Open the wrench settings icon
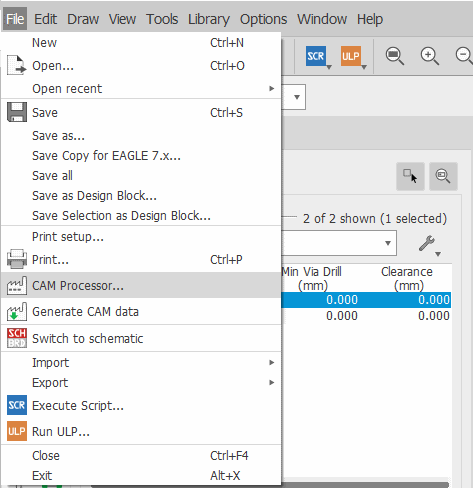Image resolution: width=473 pixels, height=488 pixels. pos(427,243)
